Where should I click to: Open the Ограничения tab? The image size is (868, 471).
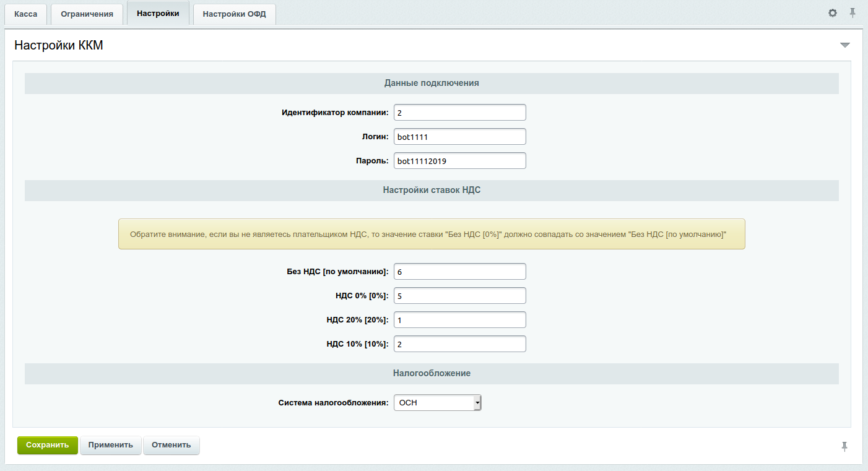(87, 14)
